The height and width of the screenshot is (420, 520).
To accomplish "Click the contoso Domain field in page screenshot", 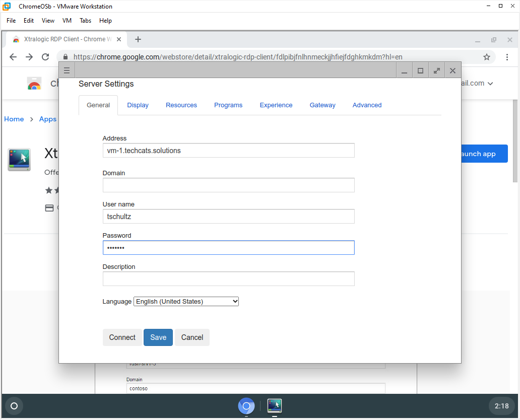I will 255,388.
